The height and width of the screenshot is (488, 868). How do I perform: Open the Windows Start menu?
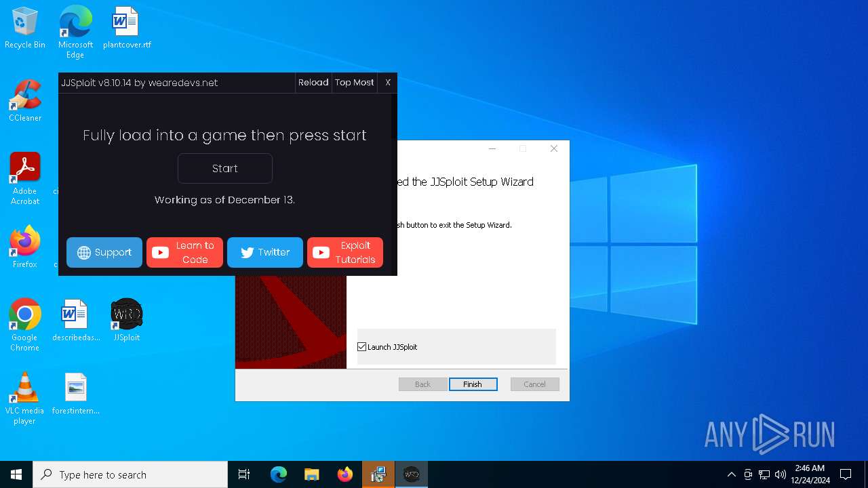[16, 474]
